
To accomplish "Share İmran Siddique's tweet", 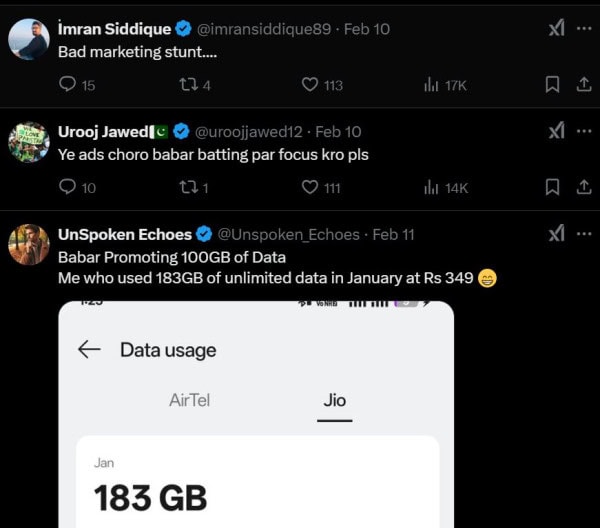I will (x=584, y=85).
